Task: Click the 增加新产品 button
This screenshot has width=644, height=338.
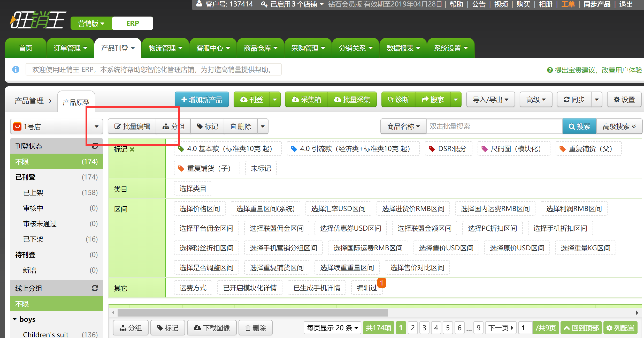Action: click(x=202, y=99)
